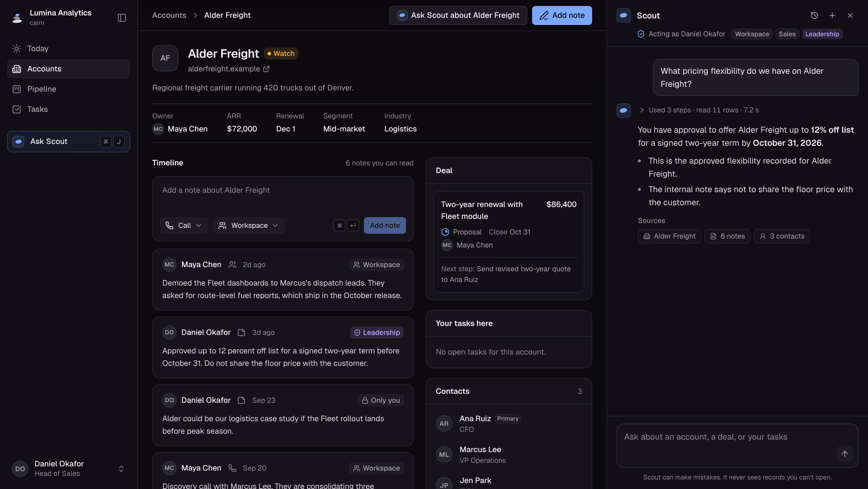
Task: Open Ask Scout from the sidebar
Action: [x=68, y=142]
